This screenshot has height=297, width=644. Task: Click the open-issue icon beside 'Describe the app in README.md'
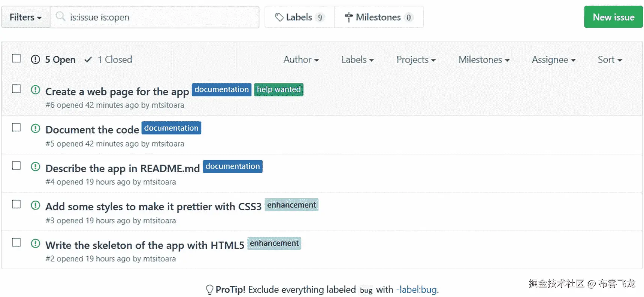(x=35, y=166)
